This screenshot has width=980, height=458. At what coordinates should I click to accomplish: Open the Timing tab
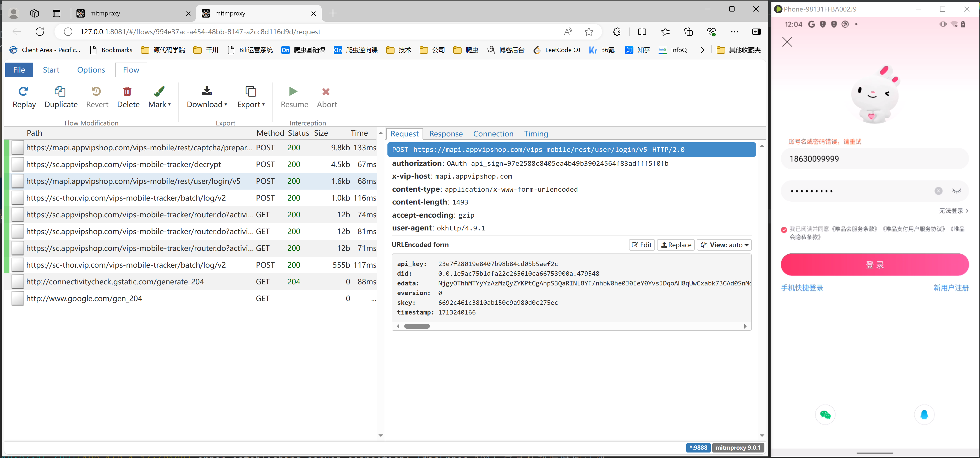coord(536,134)
